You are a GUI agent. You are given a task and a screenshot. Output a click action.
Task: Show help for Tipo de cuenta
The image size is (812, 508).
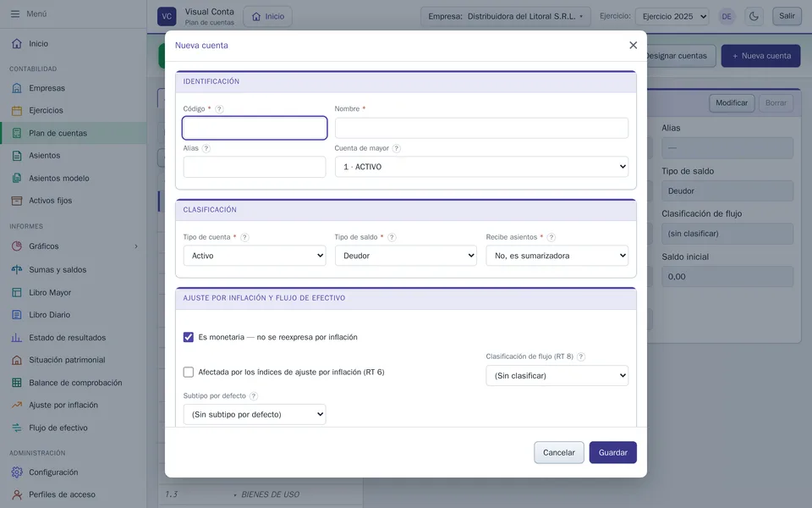[x=245, y=237]
